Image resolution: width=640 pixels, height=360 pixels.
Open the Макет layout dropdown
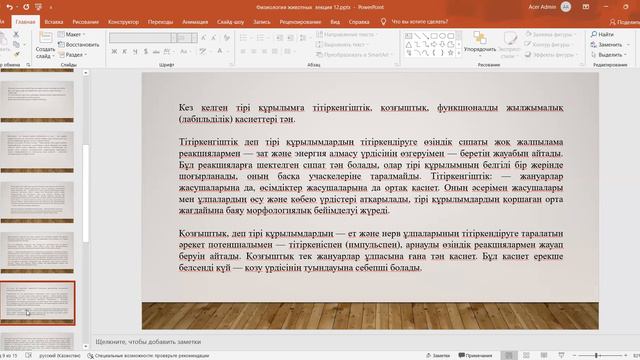point(72,34)
